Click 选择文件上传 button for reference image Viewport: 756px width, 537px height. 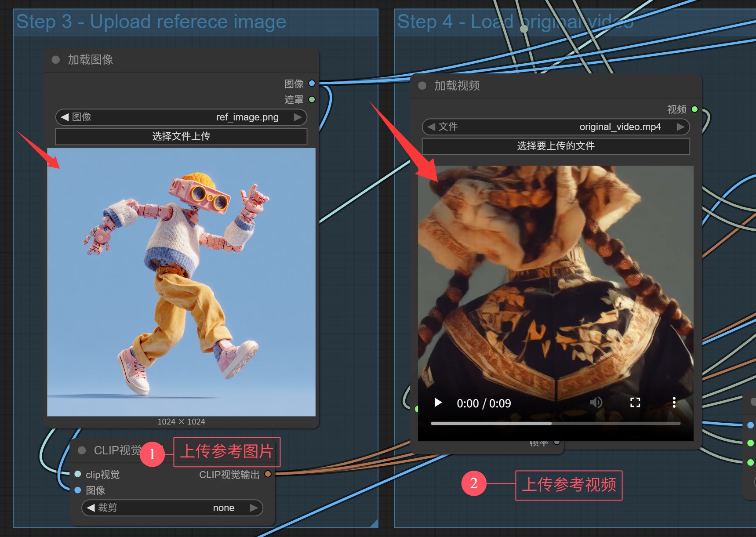pyautogui.click(x=181, y=136)
